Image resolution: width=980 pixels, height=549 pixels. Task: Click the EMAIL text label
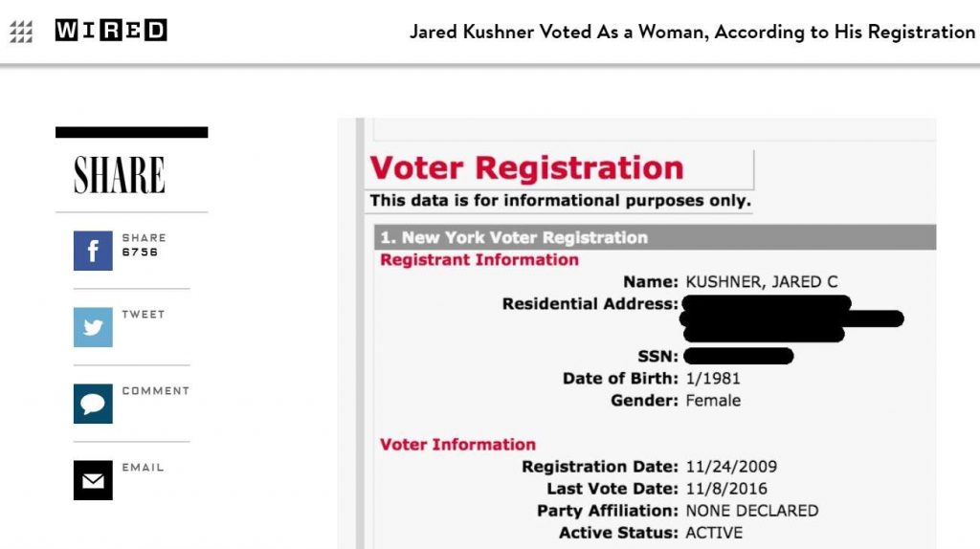143,468
